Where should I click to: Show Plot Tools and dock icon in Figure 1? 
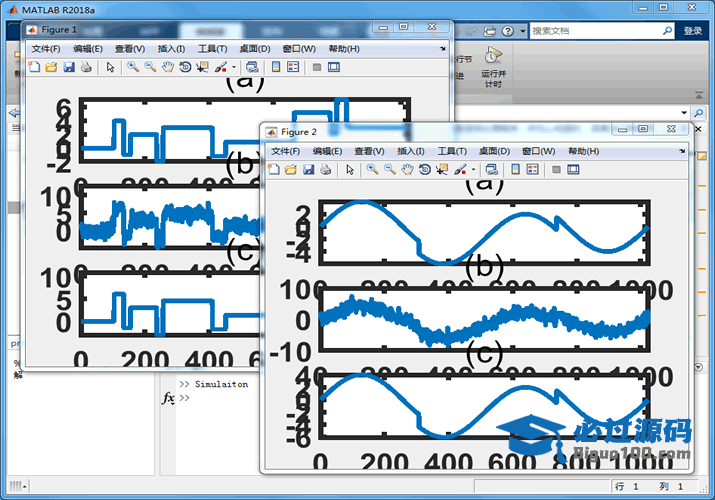[334, 67]
